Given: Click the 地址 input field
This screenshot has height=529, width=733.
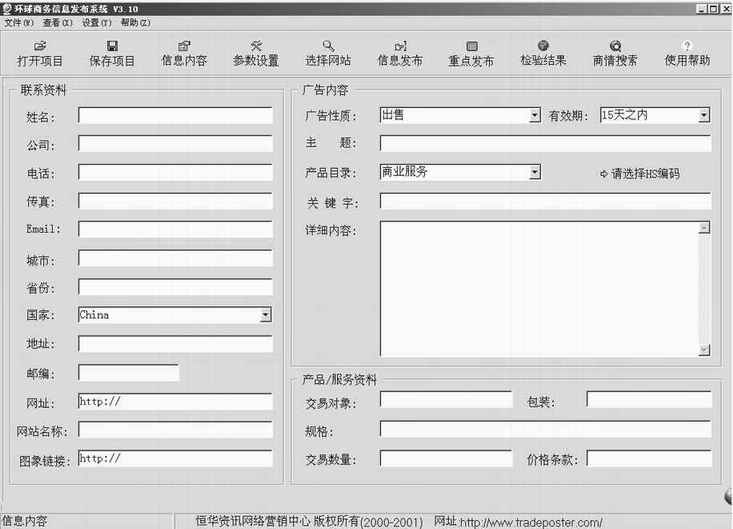Looking at the screenshot, I should point(175,344).
